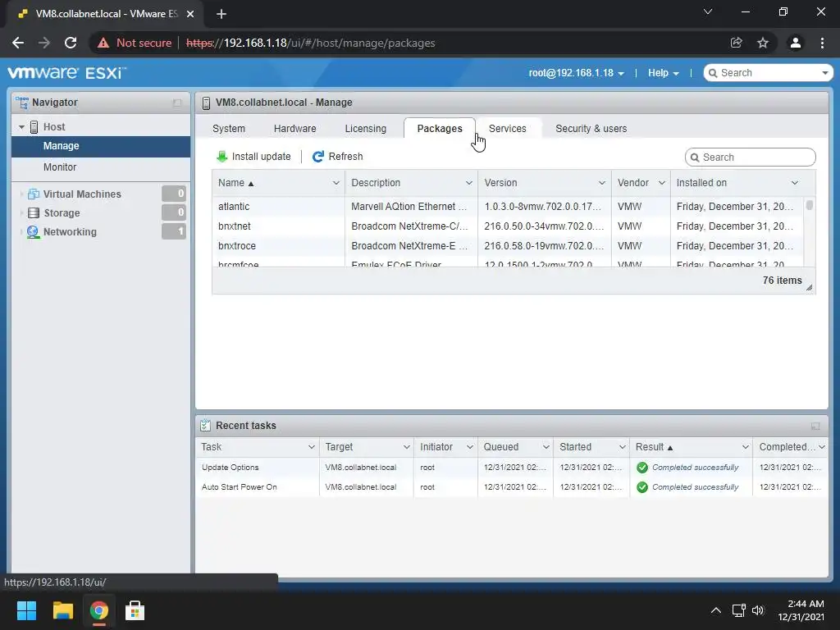Open the Vendor column dropdown

pyautogui.click(x=662, y=183)
